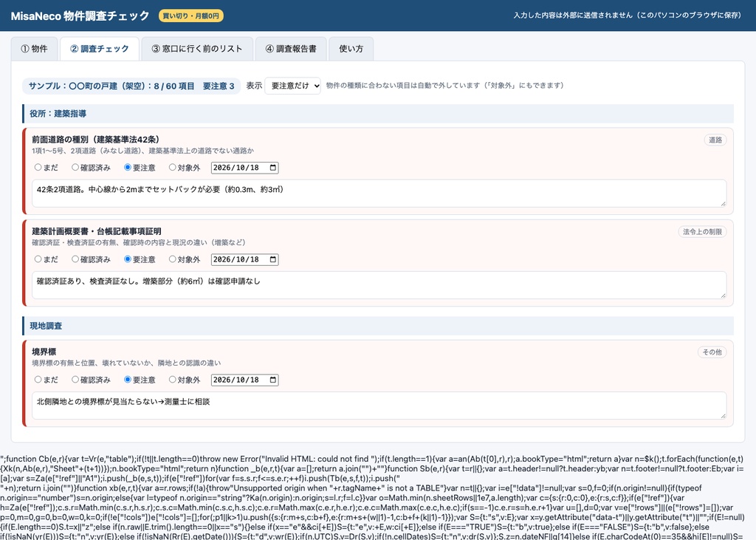Click the 入力した内容は外部に送信されません notice

628,16
